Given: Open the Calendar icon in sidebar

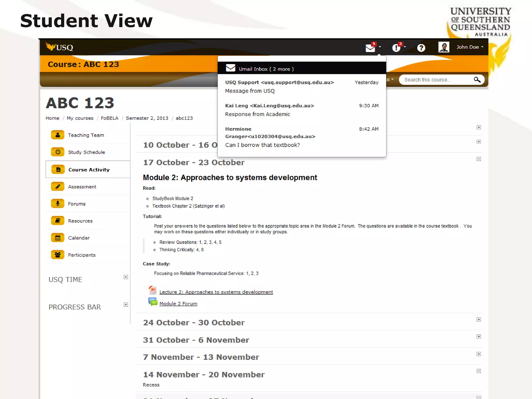Looking at the screenshot, I should click(x=58, y=238).
